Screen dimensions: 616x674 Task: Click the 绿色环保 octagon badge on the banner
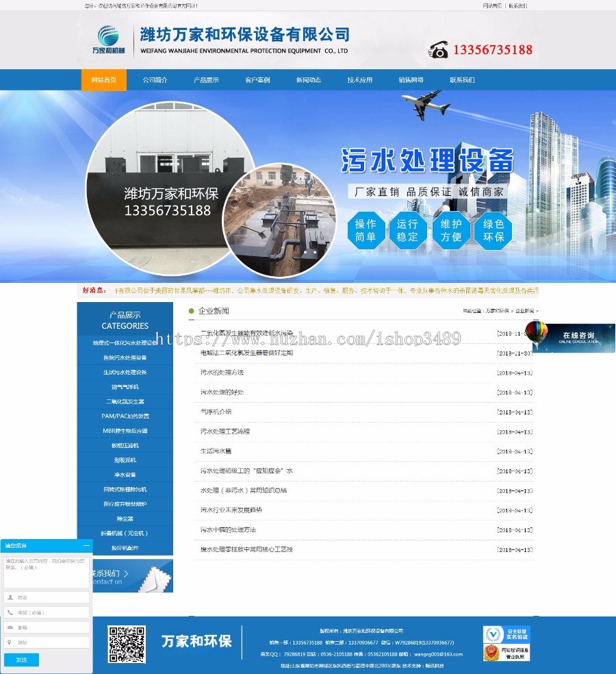493,230
